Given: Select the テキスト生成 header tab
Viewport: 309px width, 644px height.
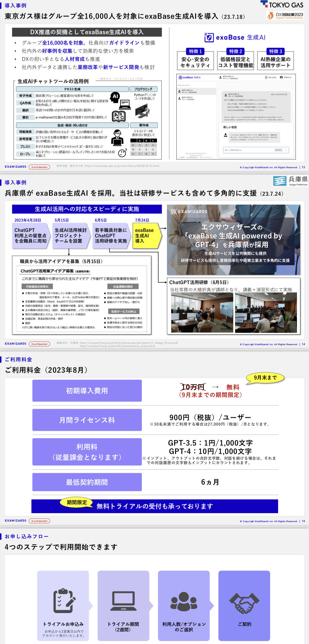Looking at the screenshot, I should [72, 89].
